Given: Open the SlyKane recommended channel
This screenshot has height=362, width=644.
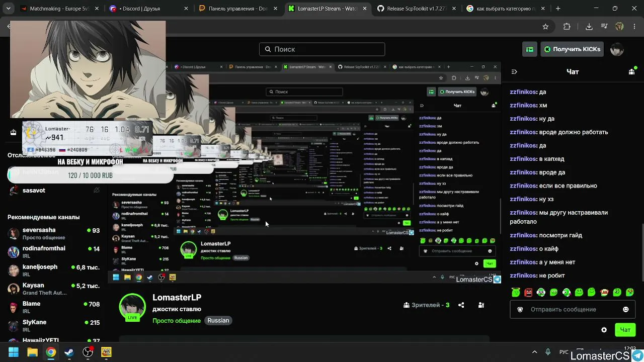Looking at the screenshot, I should tap(54, 326).
